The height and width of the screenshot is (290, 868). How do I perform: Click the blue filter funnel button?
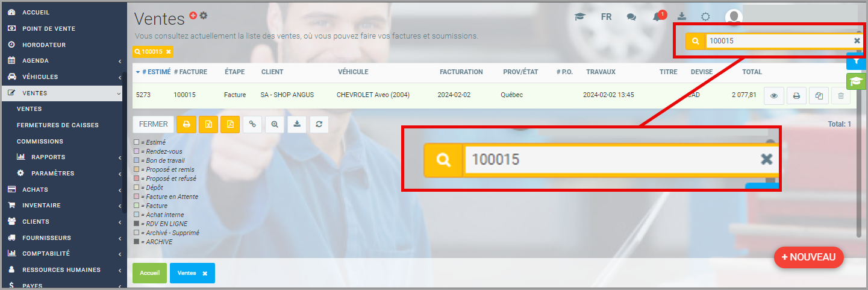click(x=856, y=61)
